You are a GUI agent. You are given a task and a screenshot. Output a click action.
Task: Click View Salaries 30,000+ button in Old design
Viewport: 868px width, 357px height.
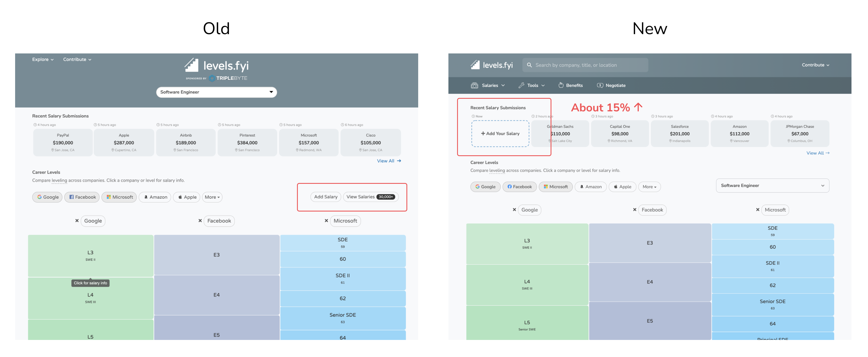[371, 197]
